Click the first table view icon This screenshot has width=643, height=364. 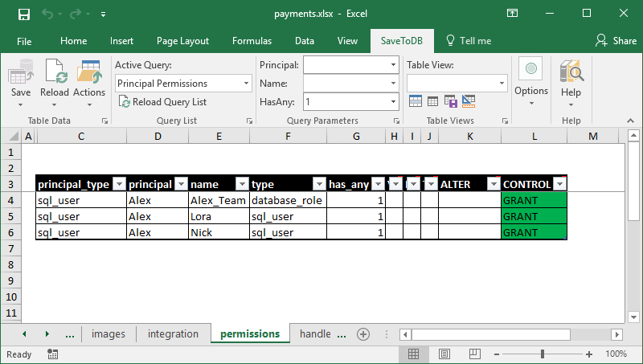[x=416, y=101]
